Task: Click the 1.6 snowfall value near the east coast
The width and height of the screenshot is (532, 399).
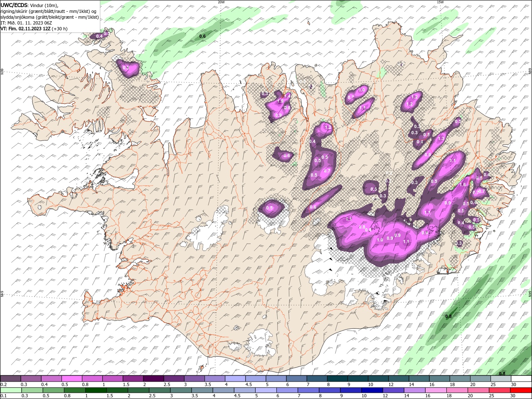Action: [463, 185]
